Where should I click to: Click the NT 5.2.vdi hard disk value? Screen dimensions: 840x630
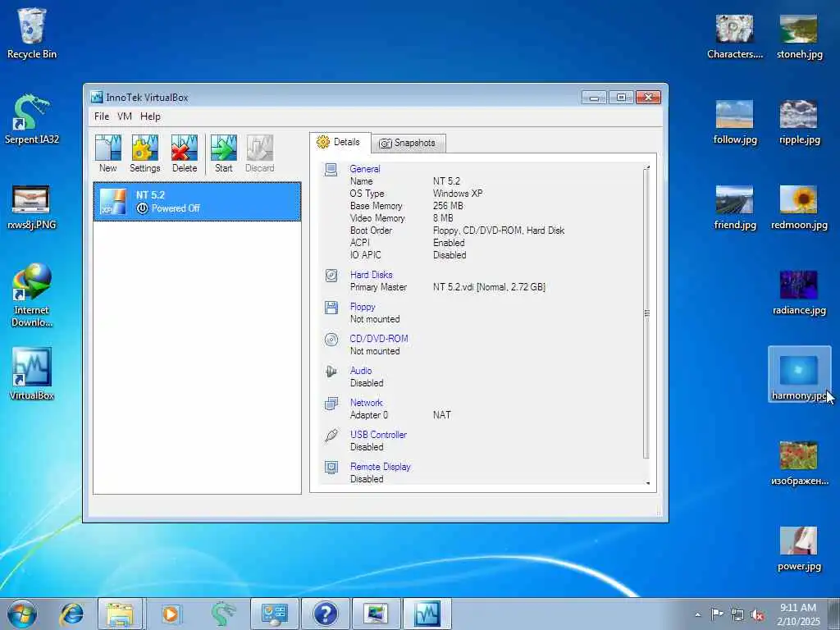(489, 287)
